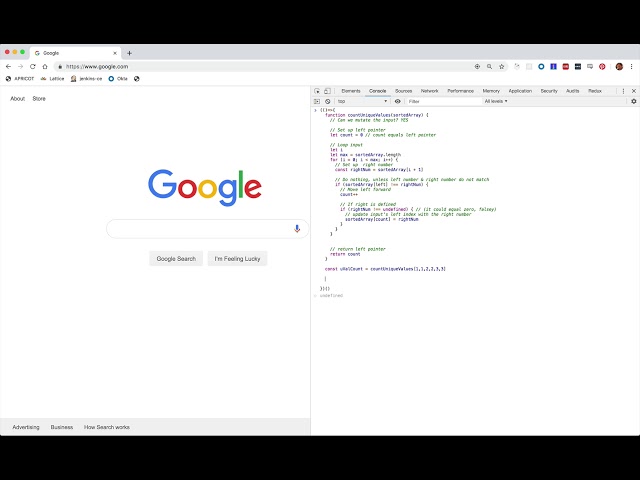Open the jenkins-ce bookmark

87,79
